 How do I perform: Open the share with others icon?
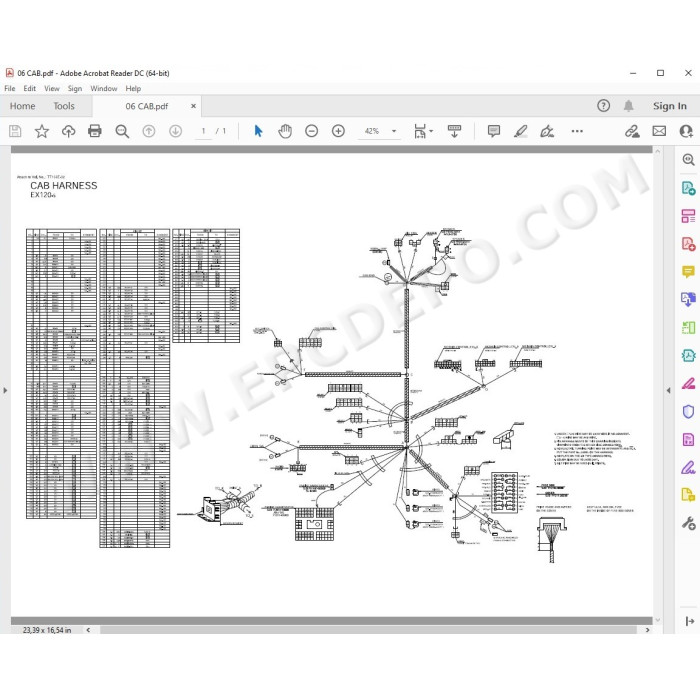(686, 131)
